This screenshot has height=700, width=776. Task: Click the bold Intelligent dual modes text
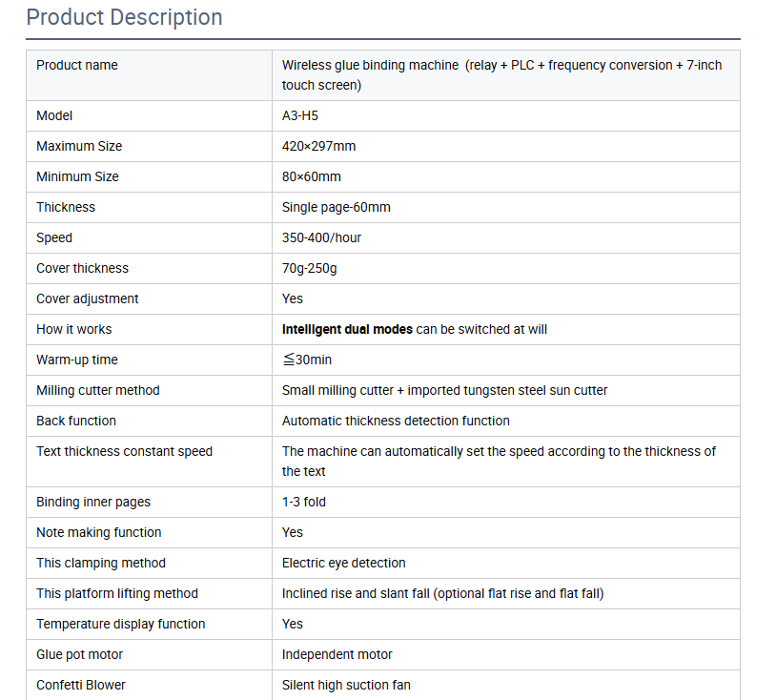tap(347, 330)
